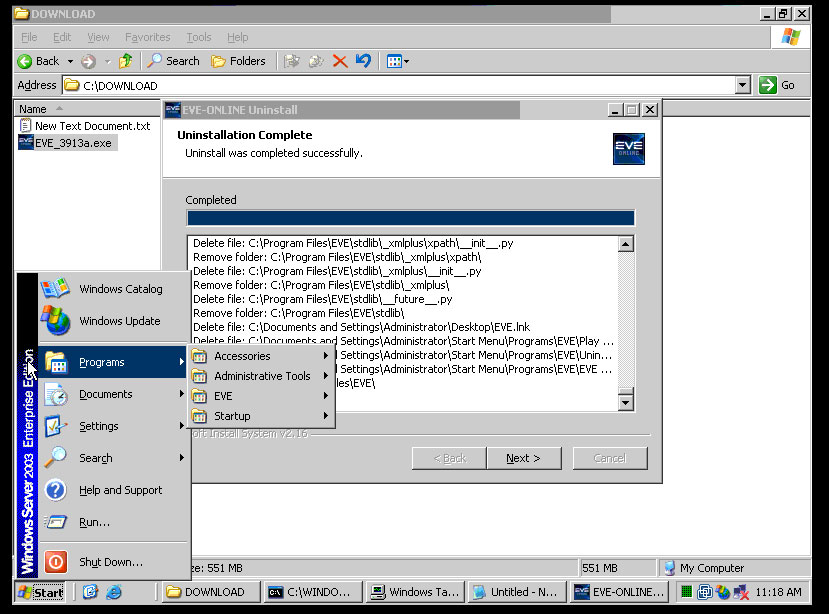Open Help and Support from Start menu

[114, 490]
